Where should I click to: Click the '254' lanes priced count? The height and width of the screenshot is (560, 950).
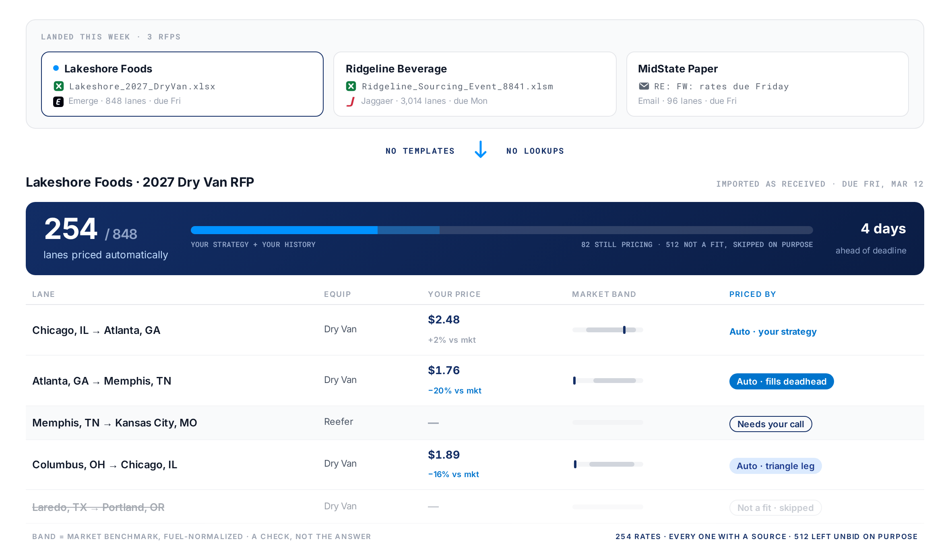(x=71, y=229)
